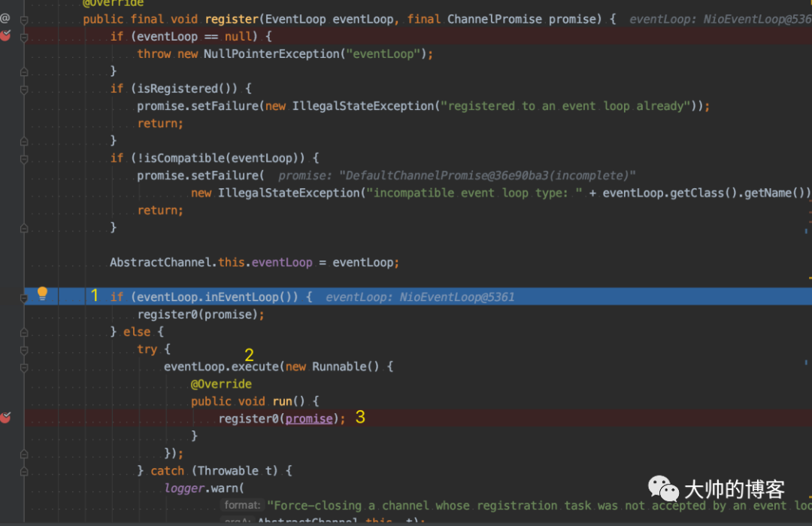812x526 pixels.
Task: Click AbstractChannel.this.eventLoop assignment
Action: tap(254, 262)
